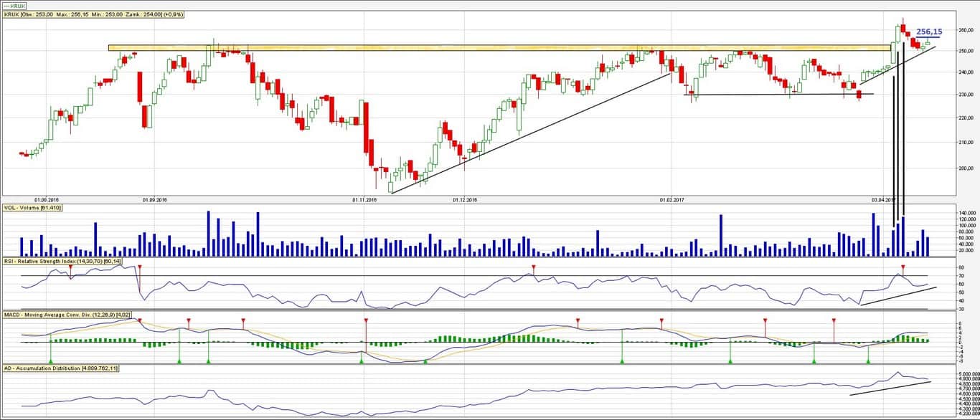
Task: Select the horizontal support line near 230
Action: click(x=783, y=95)
